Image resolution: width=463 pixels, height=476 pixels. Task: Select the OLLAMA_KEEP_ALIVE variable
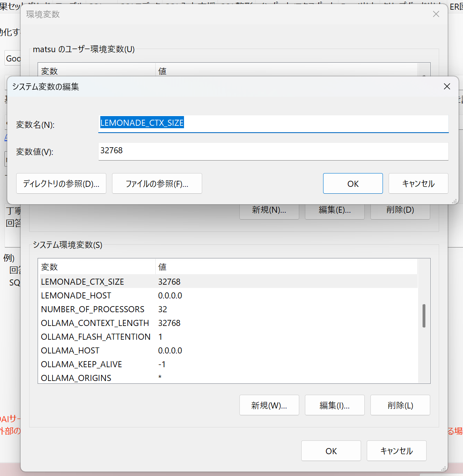click(81, 364)
